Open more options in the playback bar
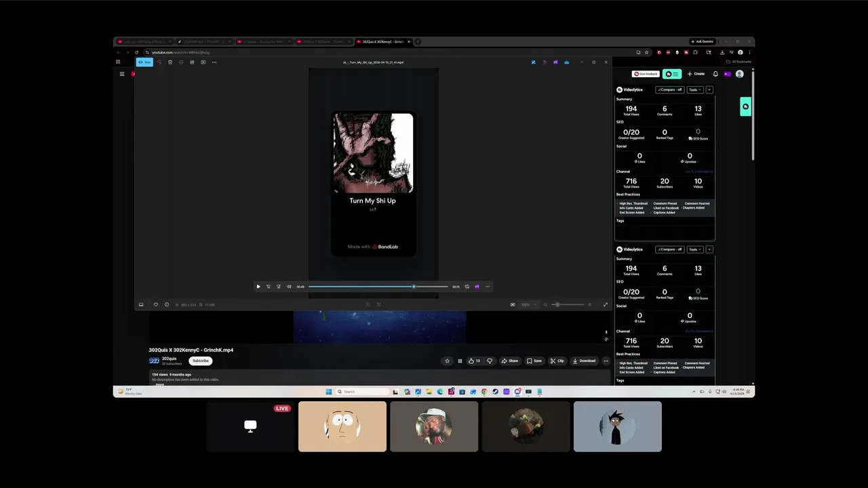 click(x=487, y=287)
